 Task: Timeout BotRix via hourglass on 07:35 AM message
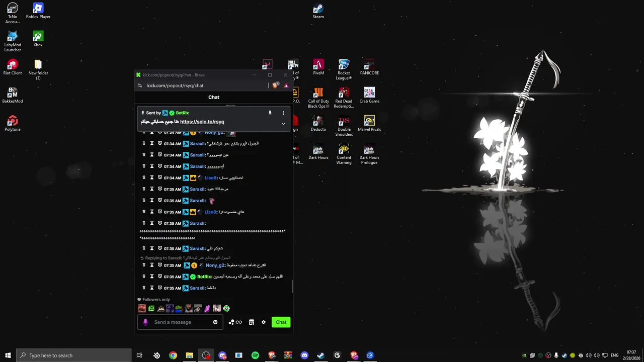tap(152, 277)
